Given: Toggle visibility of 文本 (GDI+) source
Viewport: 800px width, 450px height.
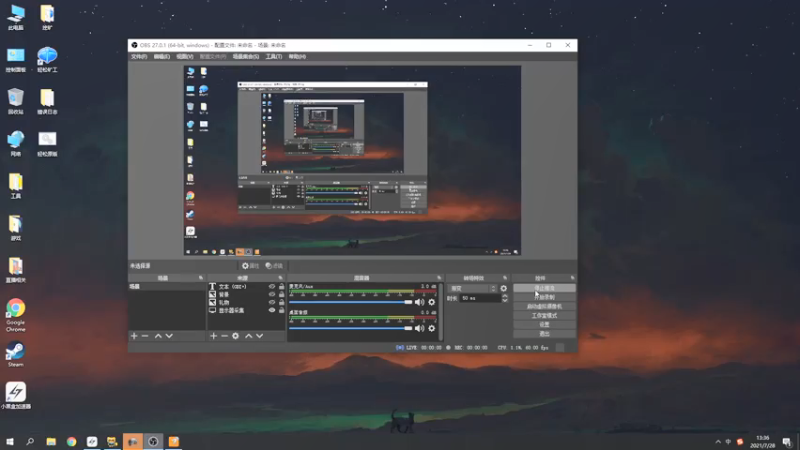Looking at the screenshot, I should tap(272, 287).
